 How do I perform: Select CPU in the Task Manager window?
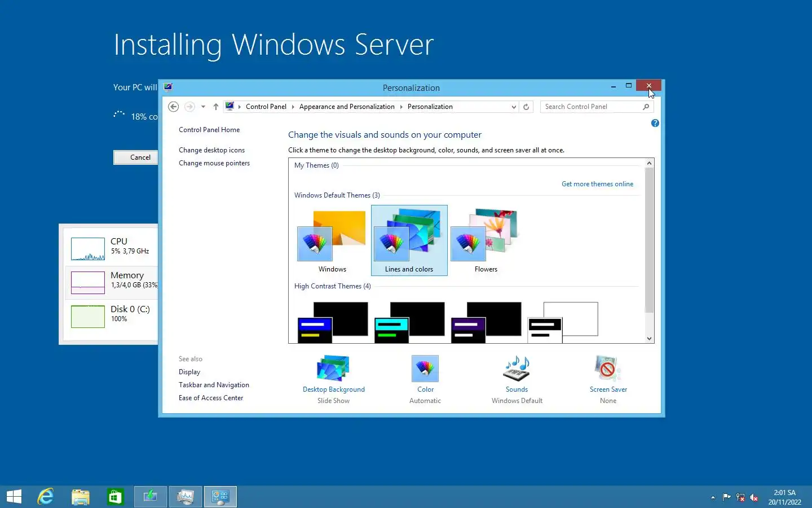[111, 249]
